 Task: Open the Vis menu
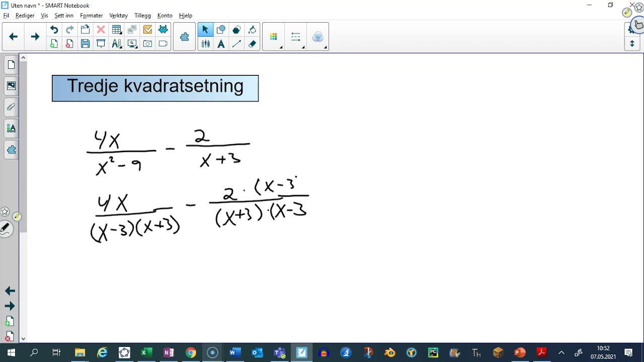(44, 16)
